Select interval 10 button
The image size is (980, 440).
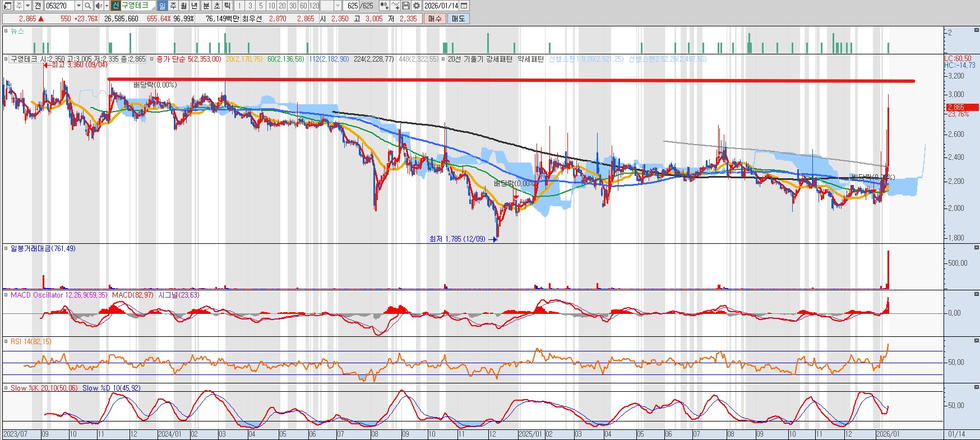(271, 6)
